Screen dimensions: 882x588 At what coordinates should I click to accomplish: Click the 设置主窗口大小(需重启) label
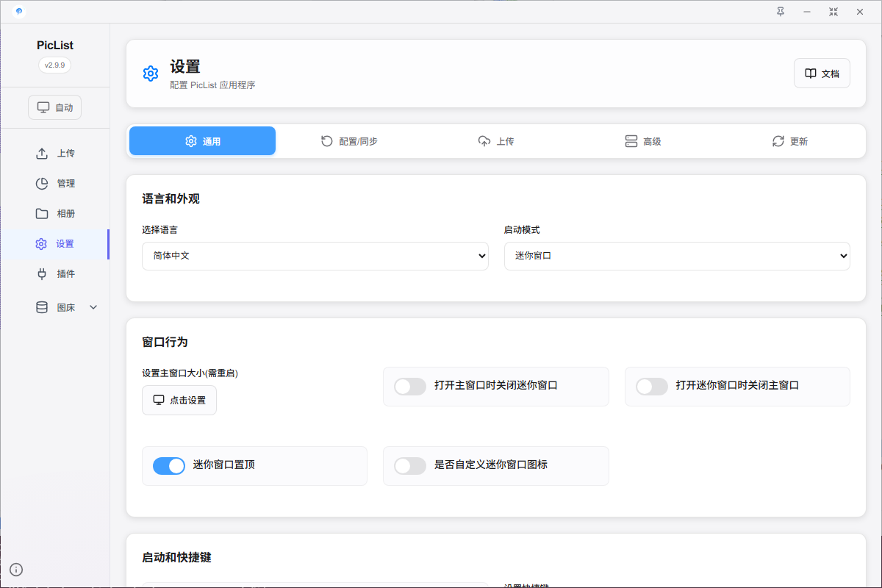[190, 373]
